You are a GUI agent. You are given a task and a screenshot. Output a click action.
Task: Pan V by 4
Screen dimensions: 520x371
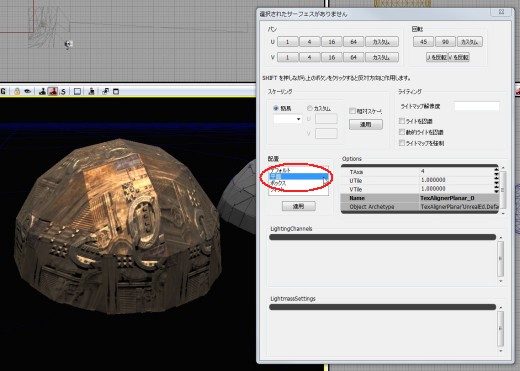pos(309,57)
